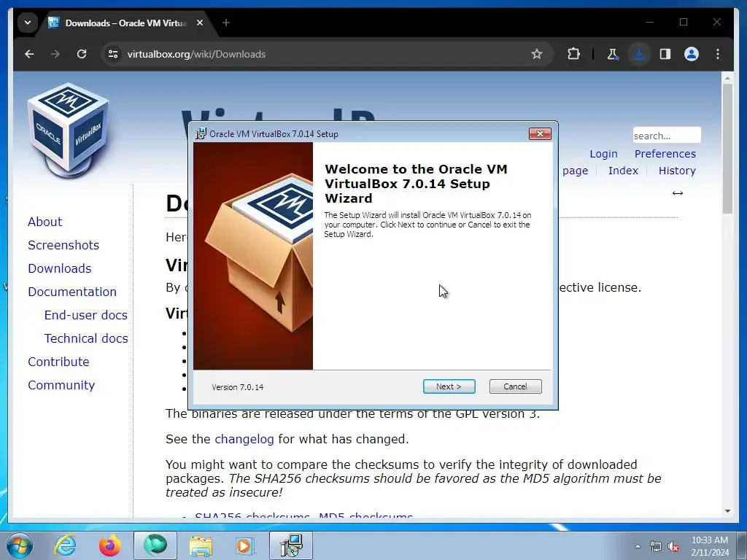This screenshot has height=560, width=747.
Task: Click the scrollbar up arrow
Action: [727, 77]
